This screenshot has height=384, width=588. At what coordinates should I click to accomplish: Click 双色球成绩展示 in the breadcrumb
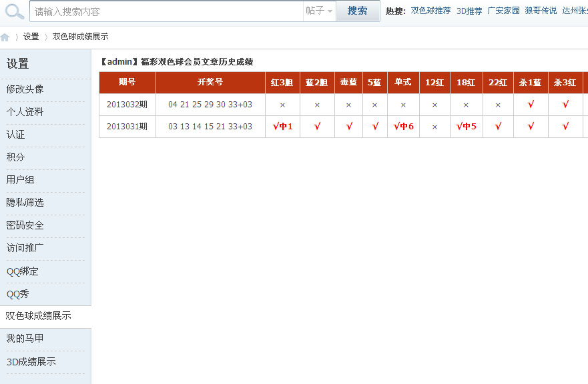(80, 37)
